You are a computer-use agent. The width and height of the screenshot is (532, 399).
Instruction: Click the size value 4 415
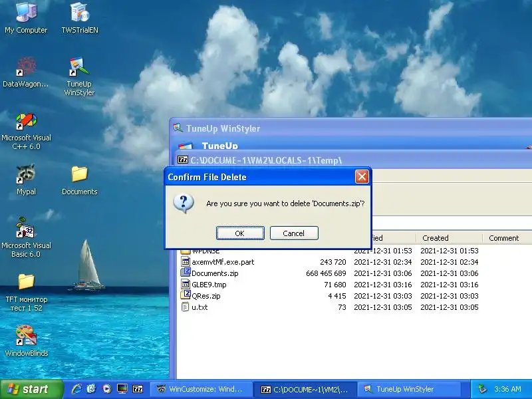[x=337, y=296]
